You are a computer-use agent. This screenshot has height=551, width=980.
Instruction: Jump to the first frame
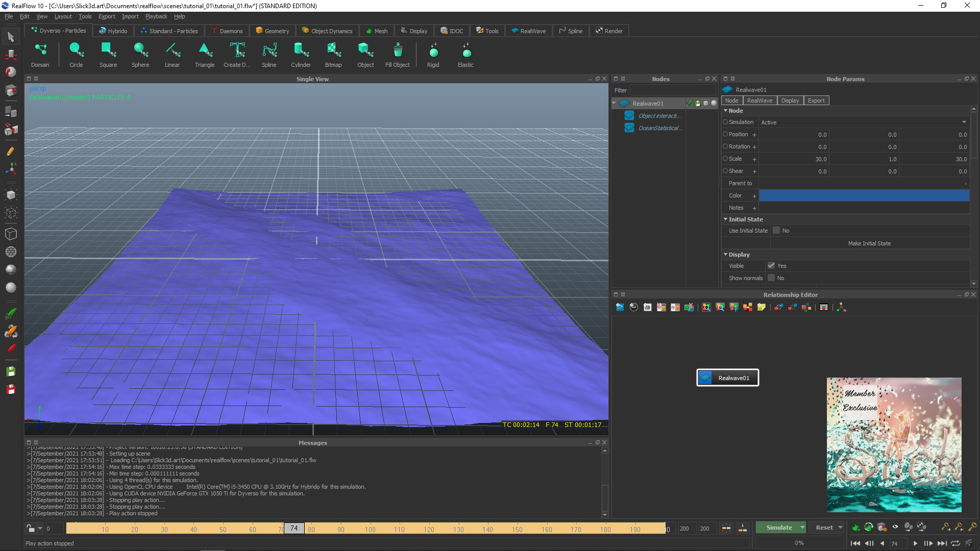pos(855,543)
